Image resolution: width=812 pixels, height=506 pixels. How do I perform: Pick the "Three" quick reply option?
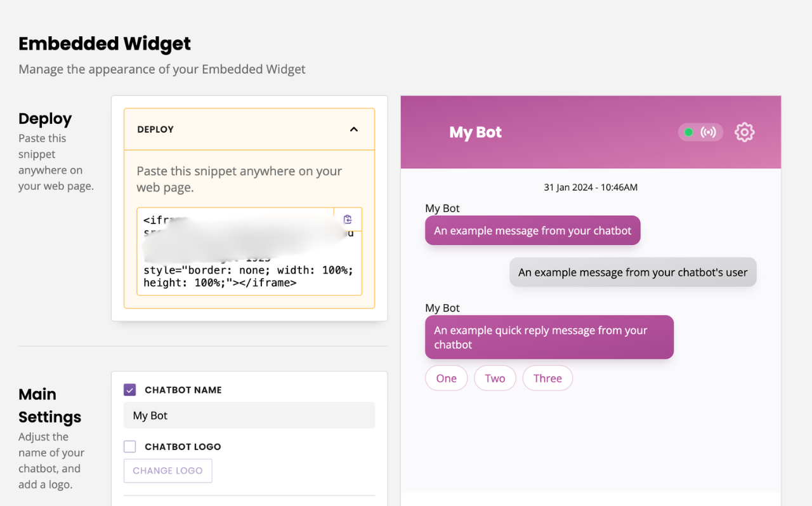click(547, 378)
